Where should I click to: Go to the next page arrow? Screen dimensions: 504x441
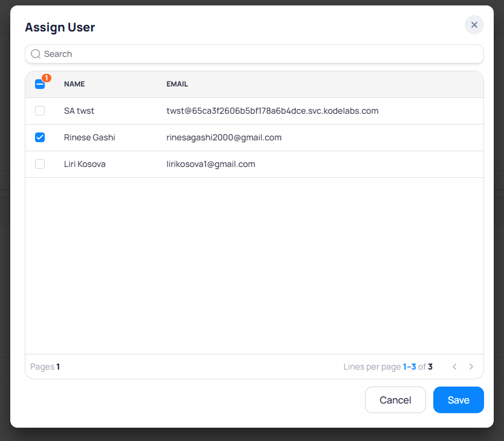click(471, 367)
